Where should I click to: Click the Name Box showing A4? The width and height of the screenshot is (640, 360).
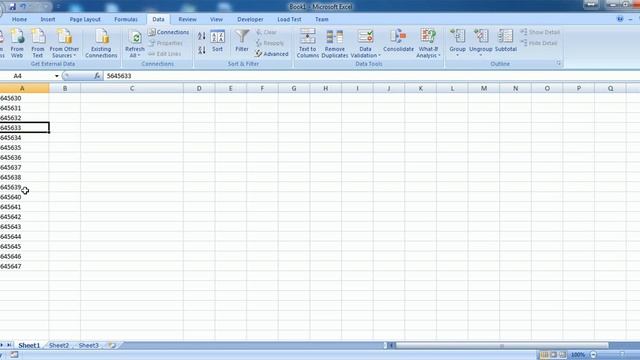27,76
